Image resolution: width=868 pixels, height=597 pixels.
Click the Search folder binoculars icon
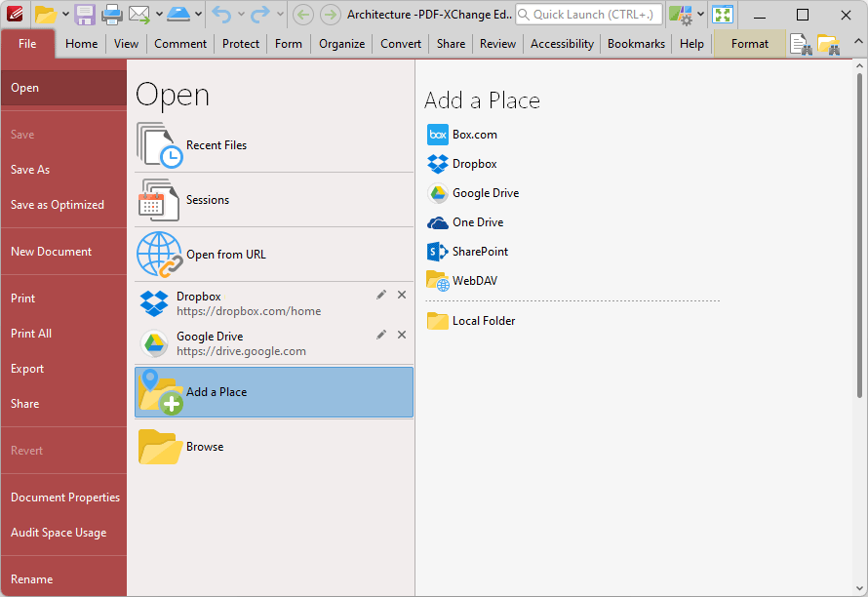pyautogui.click(x=829, y=44)
